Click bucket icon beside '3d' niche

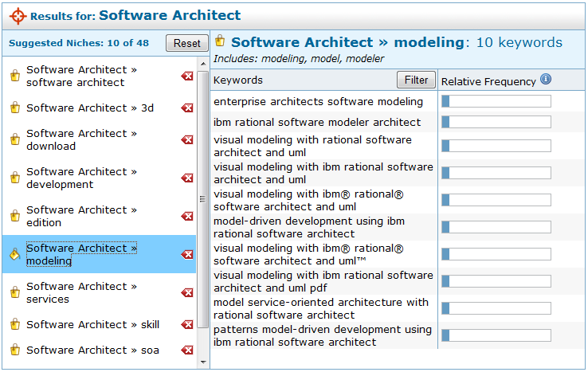click(15, 108)
